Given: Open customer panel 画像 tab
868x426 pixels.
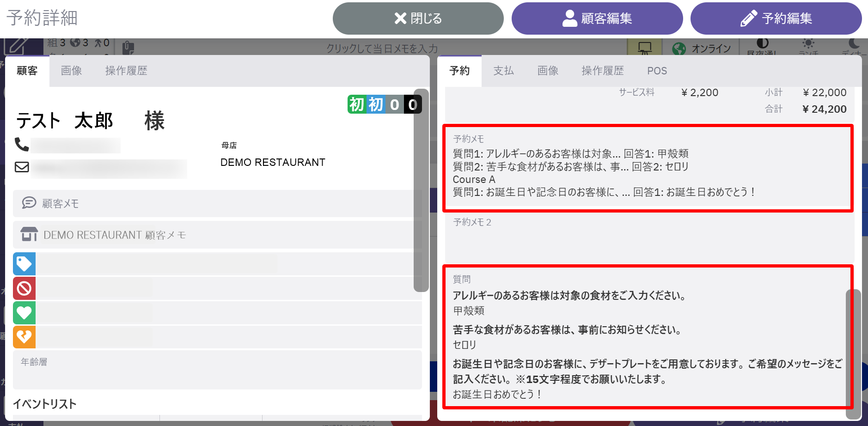Looking at the screenshot, I should pos(72,71).
